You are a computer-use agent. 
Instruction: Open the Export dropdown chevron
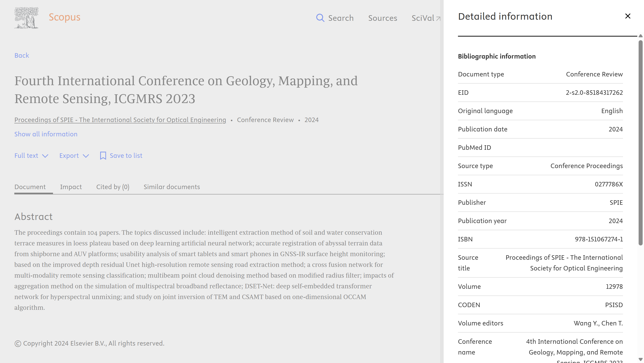tap(86, 156)
